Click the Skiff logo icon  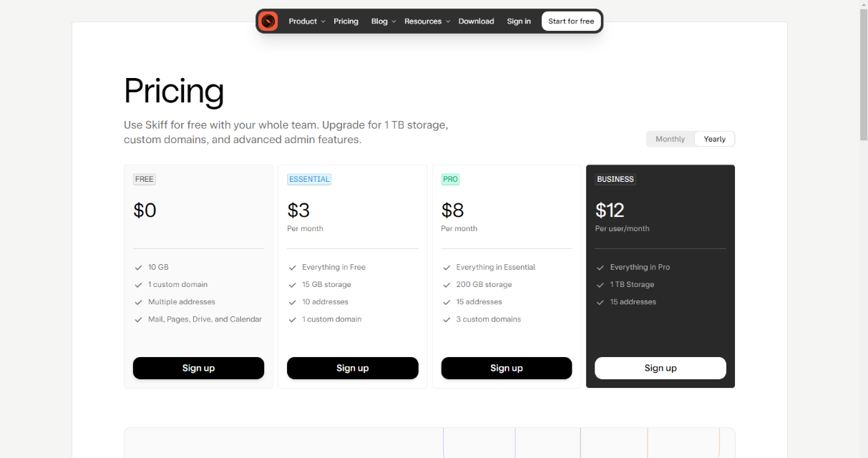[x=268, y=21]
